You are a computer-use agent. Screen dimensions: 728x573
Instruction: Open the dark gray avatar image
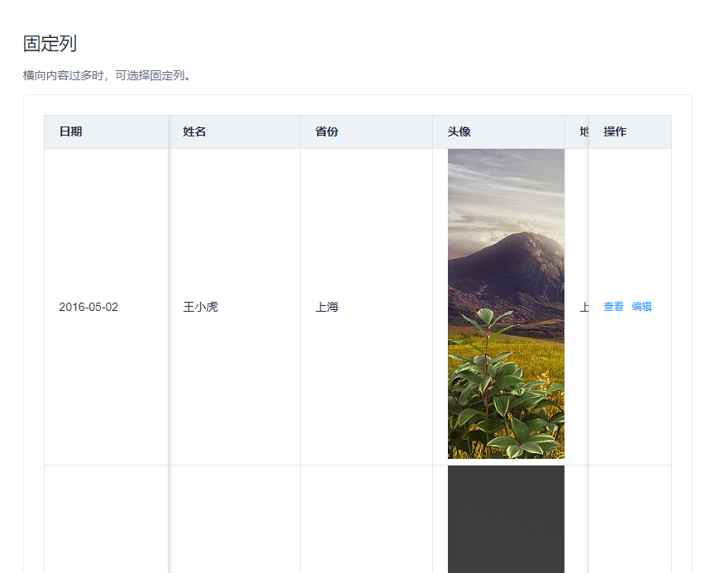[x=506, y=519]
